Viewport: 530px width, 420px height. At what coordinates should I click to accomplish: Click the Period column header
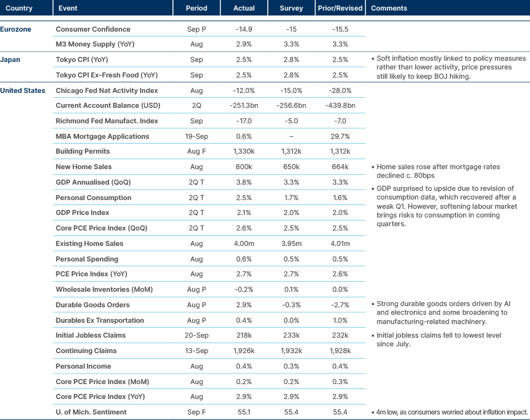click(x=197, y=8)
